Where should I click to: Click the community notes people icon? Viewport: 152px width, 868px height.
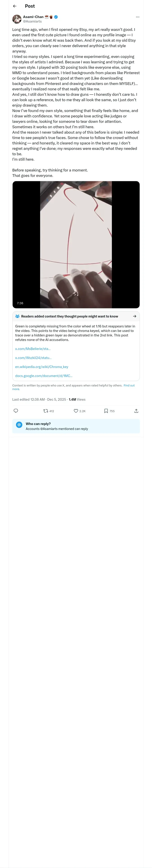(x=18, y=316)
